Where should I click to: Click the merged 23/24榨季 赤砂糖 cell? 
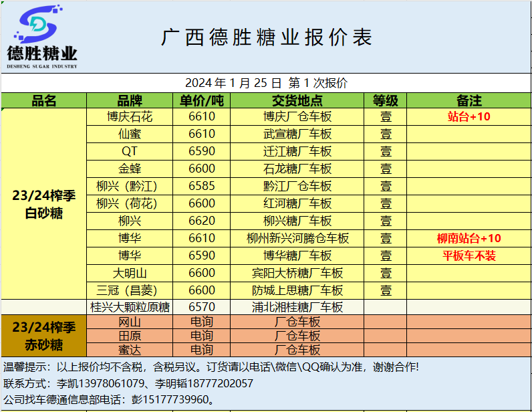[43, 336]
